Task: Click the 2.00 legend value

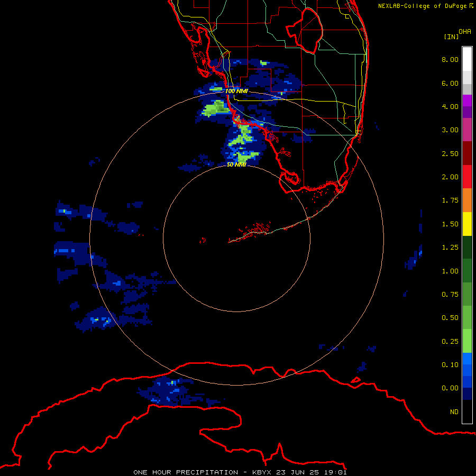Action: 450,177
